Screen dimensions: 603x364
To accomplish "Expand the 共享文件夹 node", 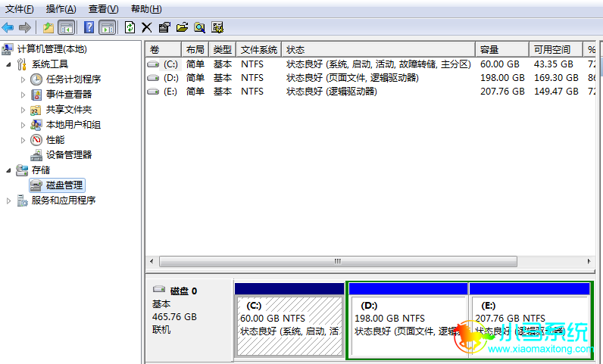I will [23, 110].
